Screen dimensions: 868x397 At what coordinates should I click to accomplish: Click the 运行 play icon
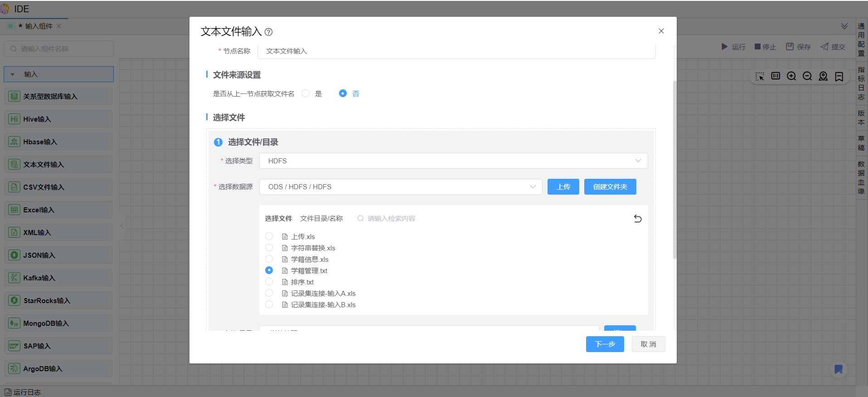point(724,47)
